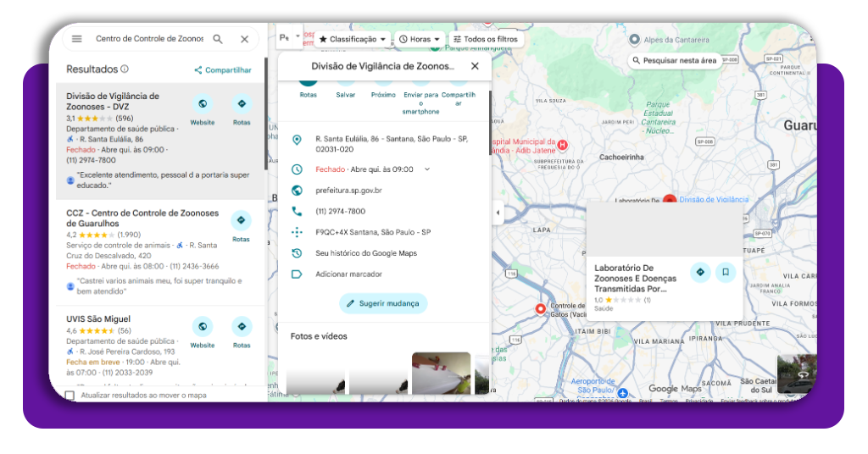Open the hamburger menu in search bar
The height and width of the screenshot is (454, 868).
77,39
